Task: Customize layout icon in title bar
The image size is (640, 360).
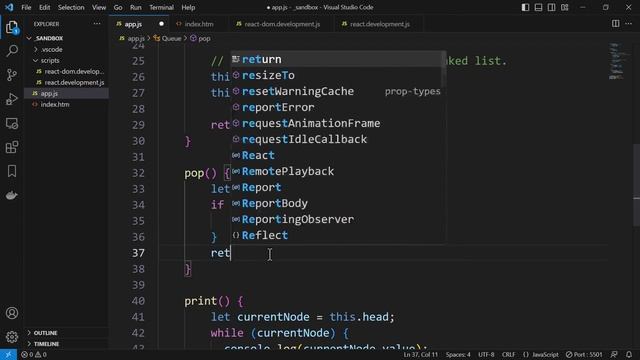Action: click(565, 7)
